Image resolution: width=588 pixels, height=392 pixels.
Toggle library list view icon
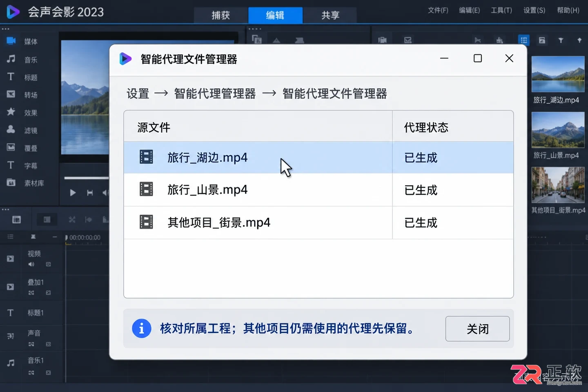(524, 40)
